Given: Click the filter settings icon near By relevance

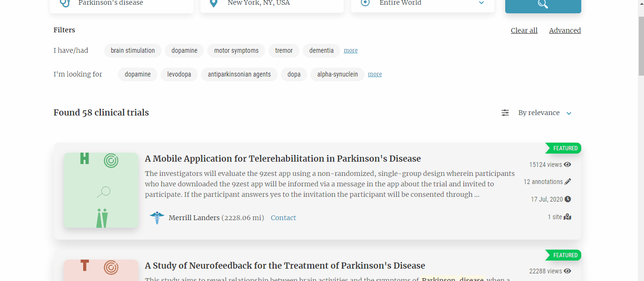Looking at the screenshot, I should [505, 112].
